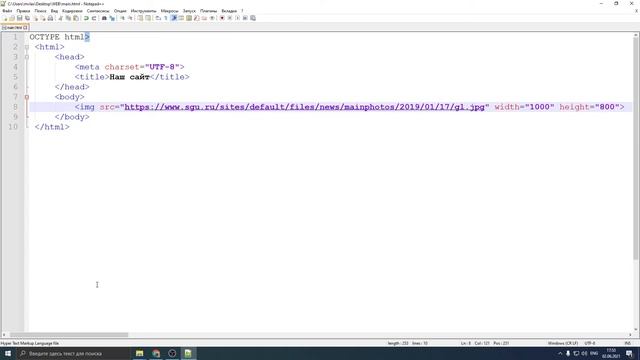Toggle synchronized horizontal scrolling
This screenshot has width=640, height=360.
click(148, 18)
